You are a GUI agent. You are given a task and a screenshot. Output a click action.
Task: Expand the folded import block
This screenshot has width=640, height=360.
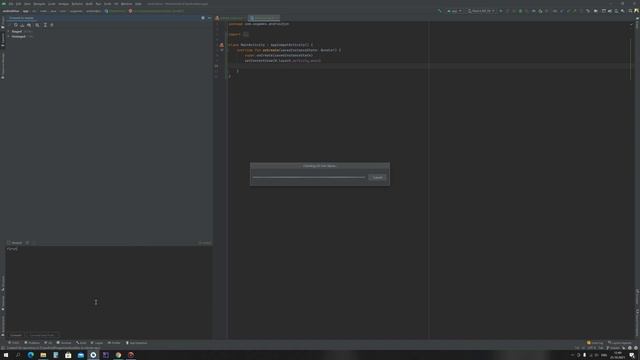246,34
